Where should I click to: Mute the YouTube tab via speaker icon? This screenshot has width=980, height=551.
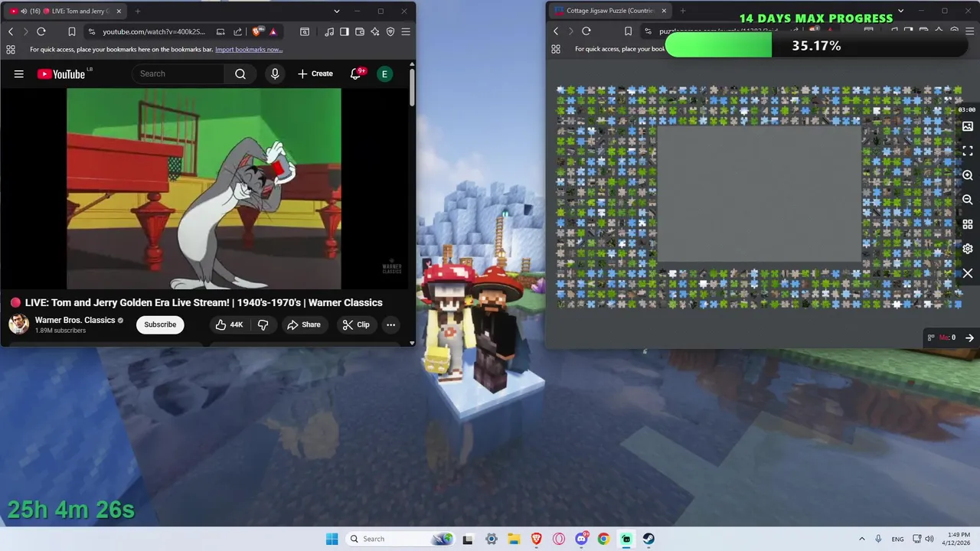coord(24,11)
